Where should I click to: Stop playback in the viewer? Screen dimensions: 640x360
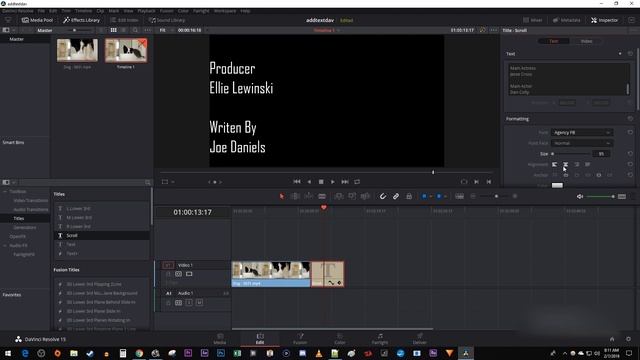point(321,182)
